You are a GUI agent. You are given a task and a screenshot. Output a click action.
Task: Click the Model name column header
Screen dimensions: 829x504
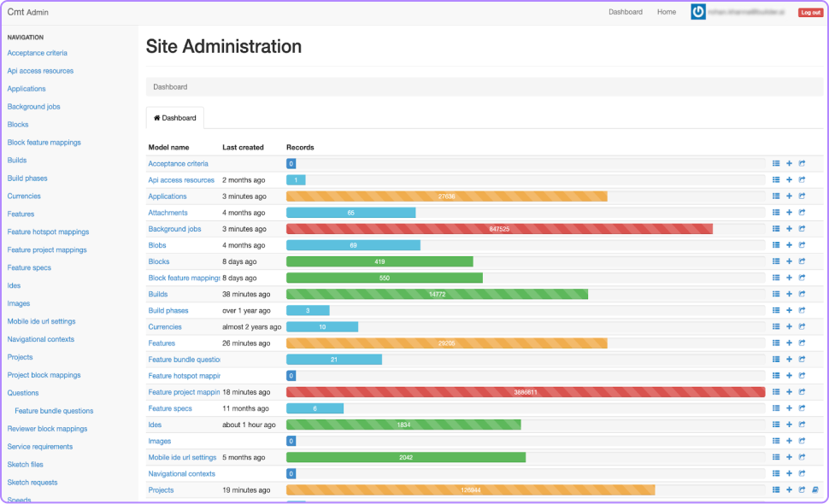coord(168,148)
